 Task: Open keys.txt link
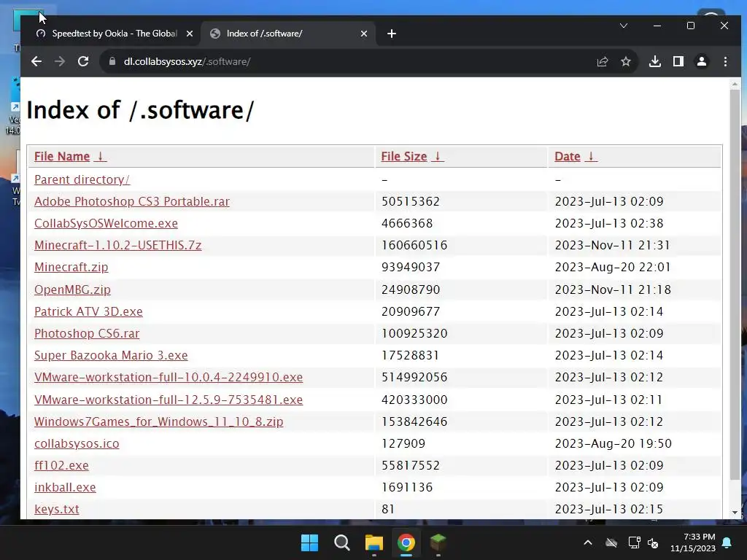pos(57,509)
